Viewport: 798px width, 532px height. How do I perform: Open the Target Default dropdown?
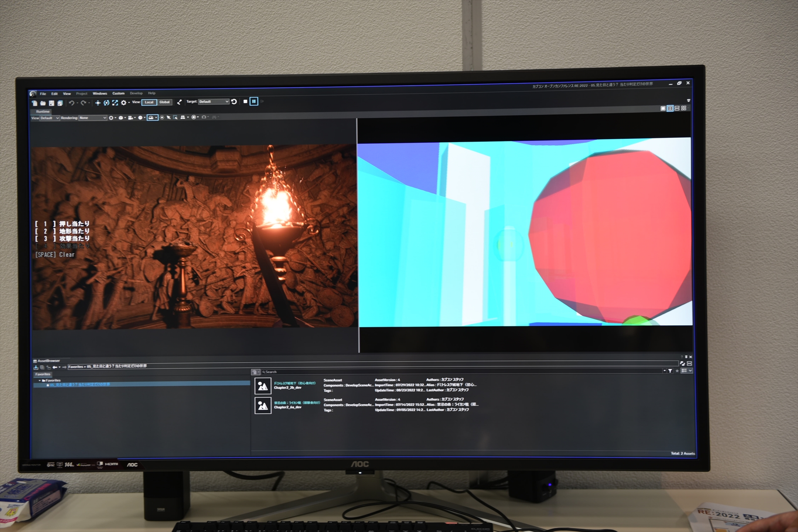click(x=214, y=102)
